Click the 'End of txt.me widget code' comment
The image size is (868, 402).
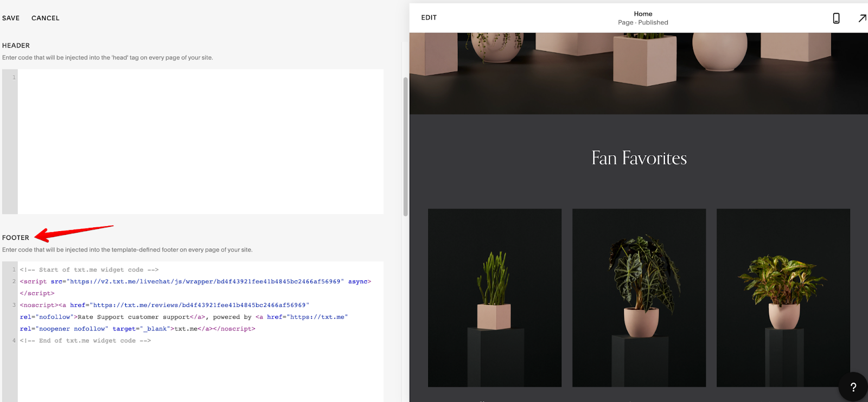(x=85, y=341)
